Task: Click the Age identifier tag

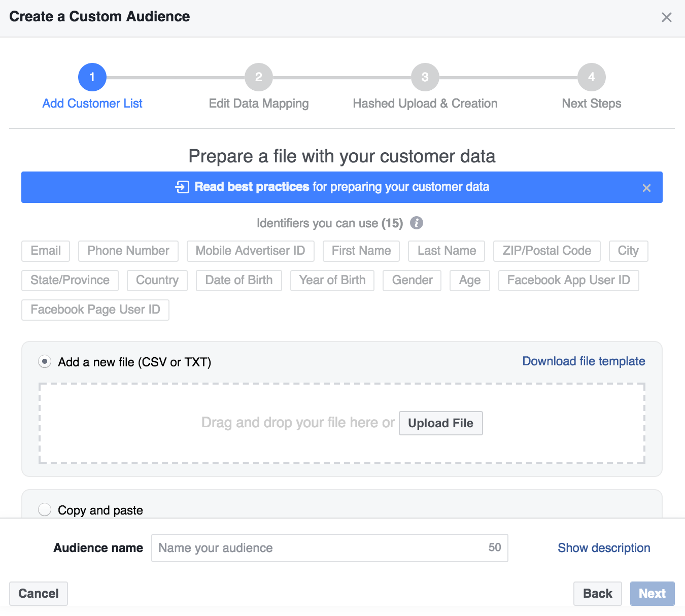Action: (470, 281)
